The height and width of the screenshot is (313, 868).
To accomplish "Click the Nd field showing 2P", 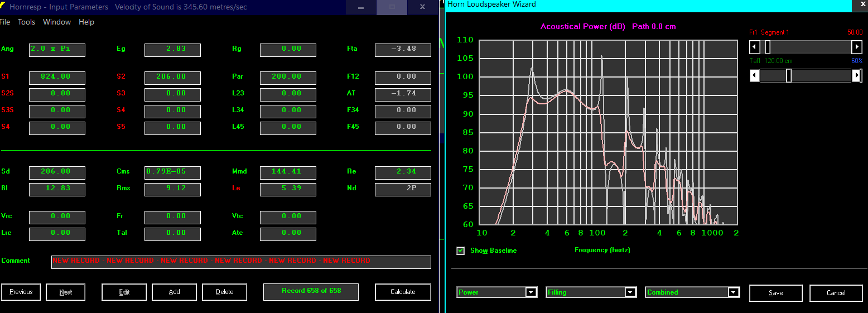I will (403, 189).
